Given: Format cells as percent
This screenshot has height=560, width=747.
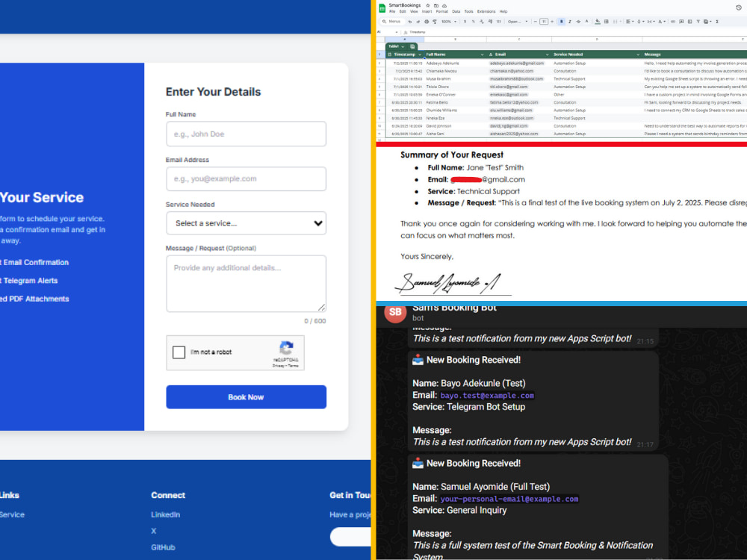Looking at the screenshot, I should 474,22.
